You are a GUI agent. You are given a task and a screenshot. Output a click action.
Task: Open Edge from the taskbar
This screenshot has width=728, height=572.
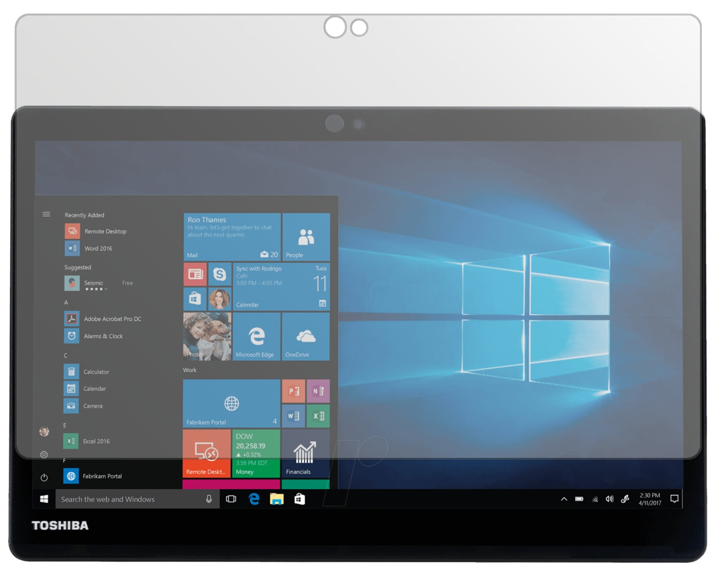254,499
